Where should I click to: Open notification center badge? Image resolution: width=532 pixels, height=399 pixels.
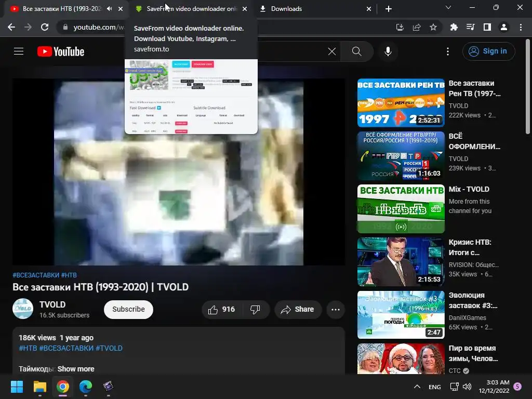pos(517,386)
